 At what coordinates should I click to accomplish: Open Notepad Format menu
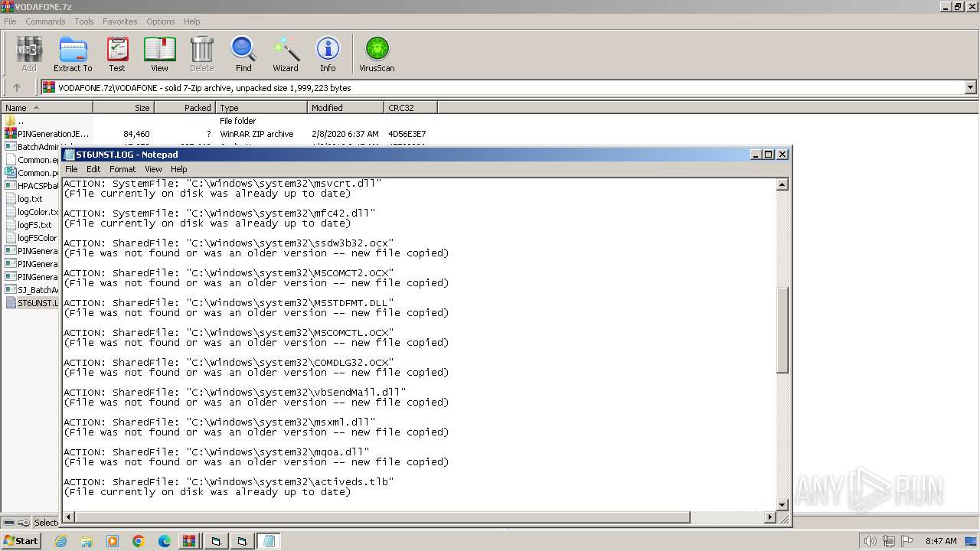click(122, 169)
